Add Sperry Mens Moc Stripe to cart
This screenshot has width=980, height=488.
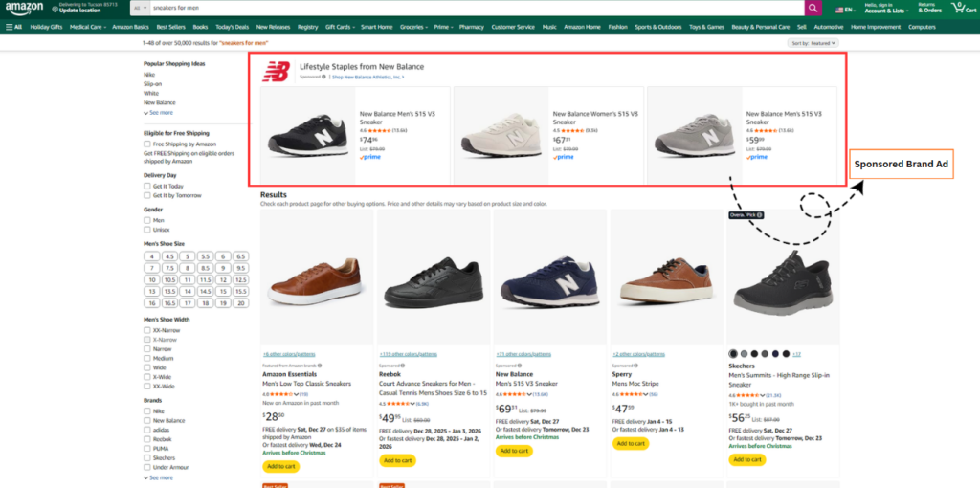pyautogui.click(x=631, y=444)
